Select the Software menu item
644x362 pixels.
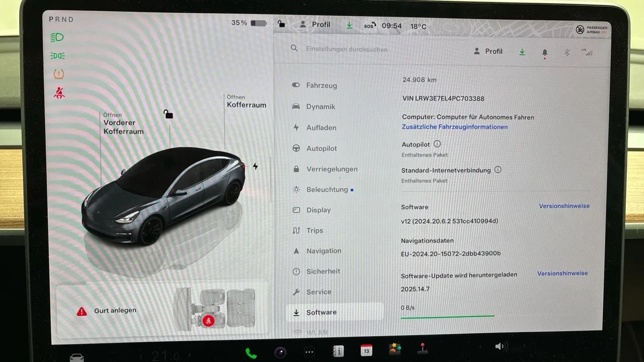click(335, 312)
